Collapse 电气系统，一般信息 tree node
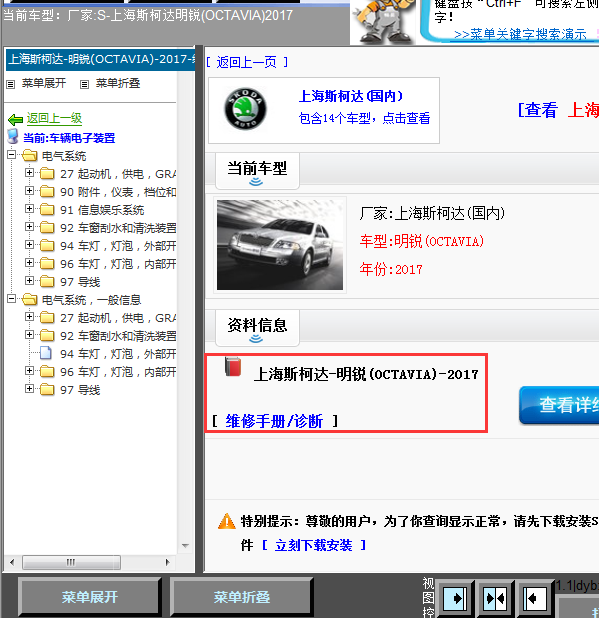The width and height of the screenshot is (599, 618). 11,298
